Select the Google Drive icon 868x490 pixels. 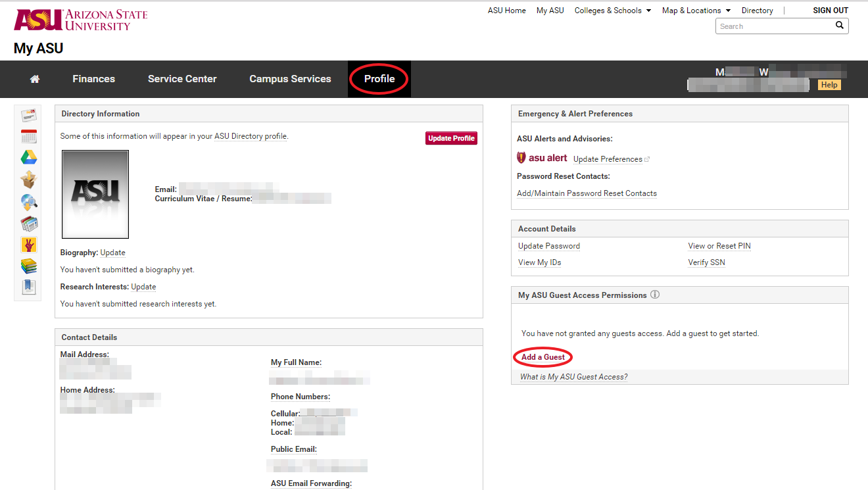28,157
